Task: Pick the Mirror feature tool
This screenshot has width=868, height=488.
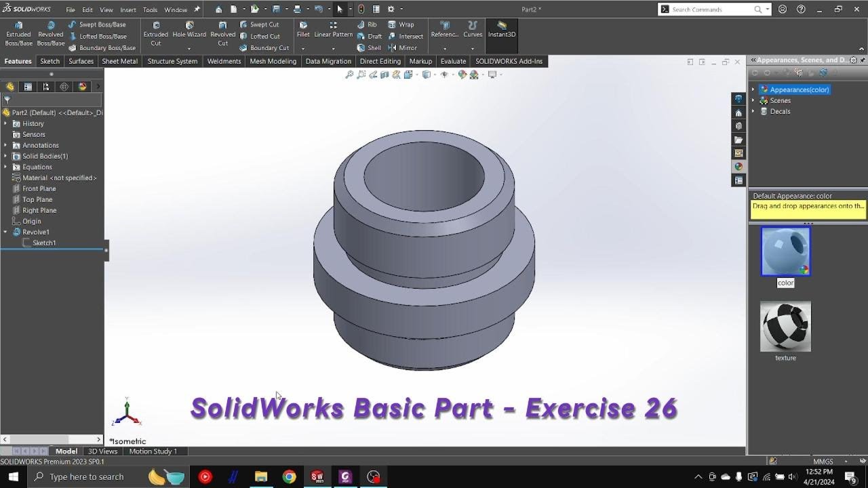Action: (x=403, y=48)
